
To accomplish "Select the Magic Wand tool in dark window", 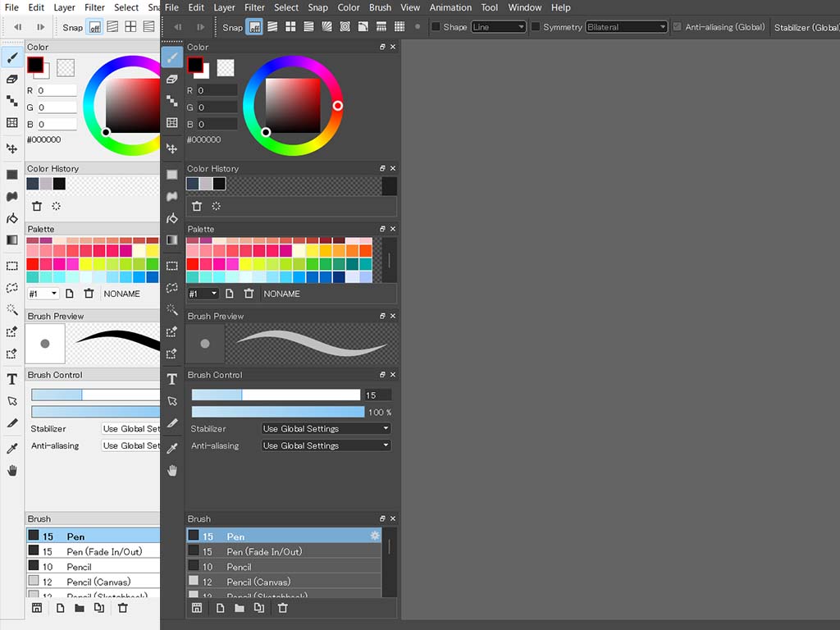I will click(x=172, y=309).
